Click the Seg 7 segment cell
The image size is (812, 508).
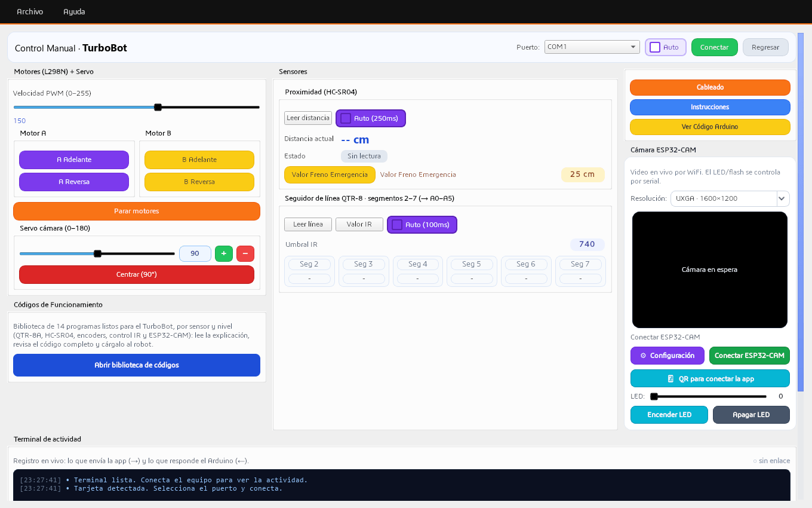click(580, 271)
